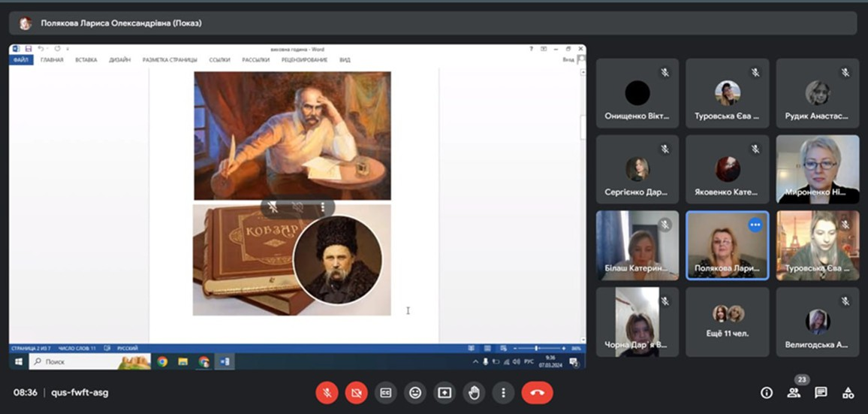Select the Білаш Катерин… video tile
Image resolution: width=868 pixels, height=414 pixels.
coord(637,246)
